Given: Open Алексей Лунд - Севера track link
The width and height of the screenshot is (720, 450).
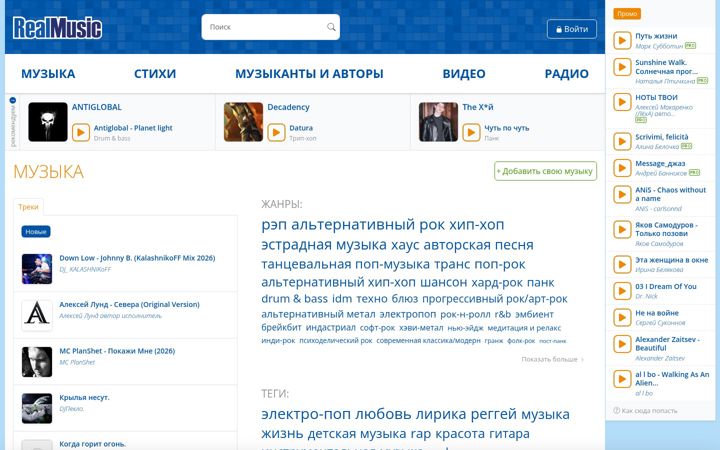Looking at the screenshot, I should coord(129,304).
